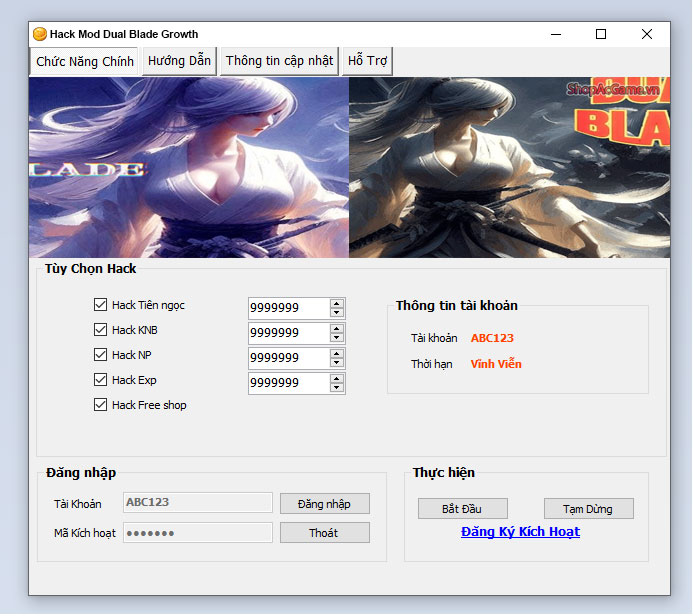Viewport: 693px width, 616px height.
Task: Open the Hỗ Trợ tab
Action: tap(367, 61)
